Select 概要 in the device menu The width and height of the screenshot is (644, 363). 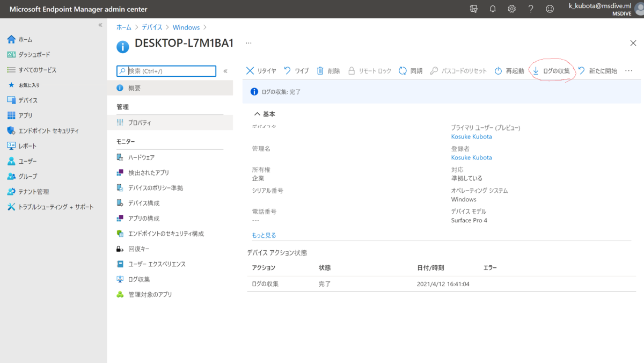point(170,88)
